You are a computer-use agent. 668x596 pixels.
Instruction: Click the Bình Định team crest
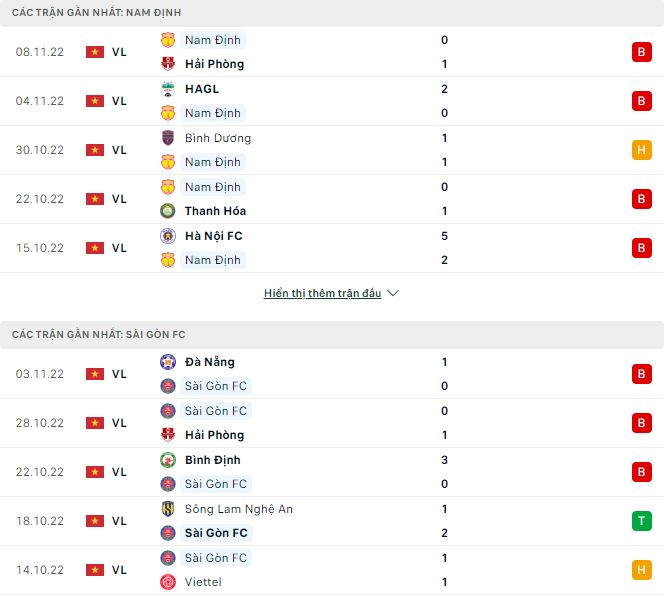point(168,460)
